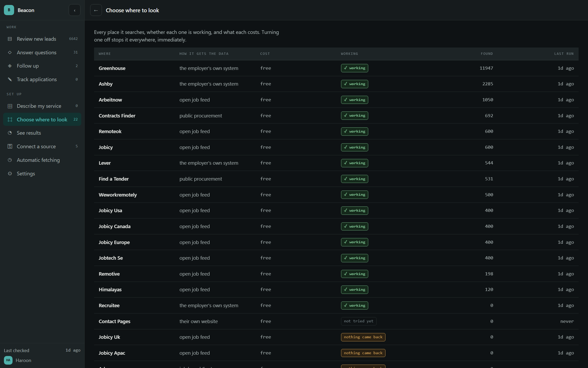Sort by WHERE column header
The height and width of the screenshot is (368, 588).
[x=105, y=54]
